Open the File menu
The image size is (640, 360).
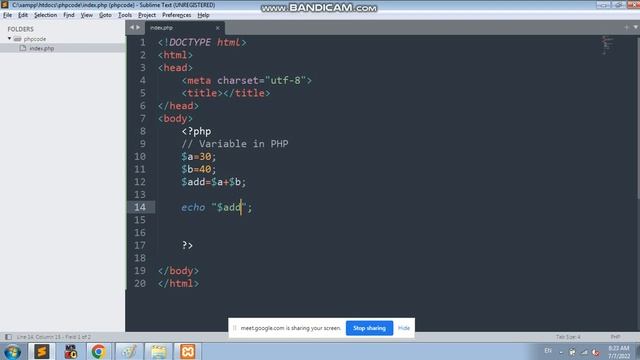[x=7, y=15]
